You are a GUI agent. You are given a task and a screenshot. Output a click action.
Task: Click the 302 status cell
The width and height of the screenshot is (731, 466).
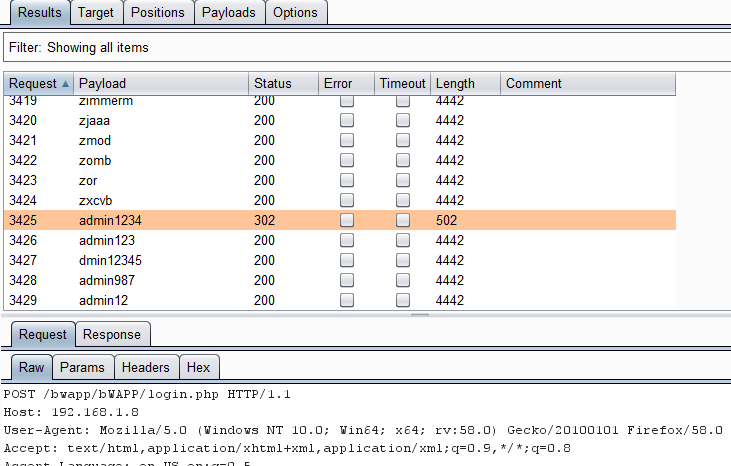pos(264,220)
